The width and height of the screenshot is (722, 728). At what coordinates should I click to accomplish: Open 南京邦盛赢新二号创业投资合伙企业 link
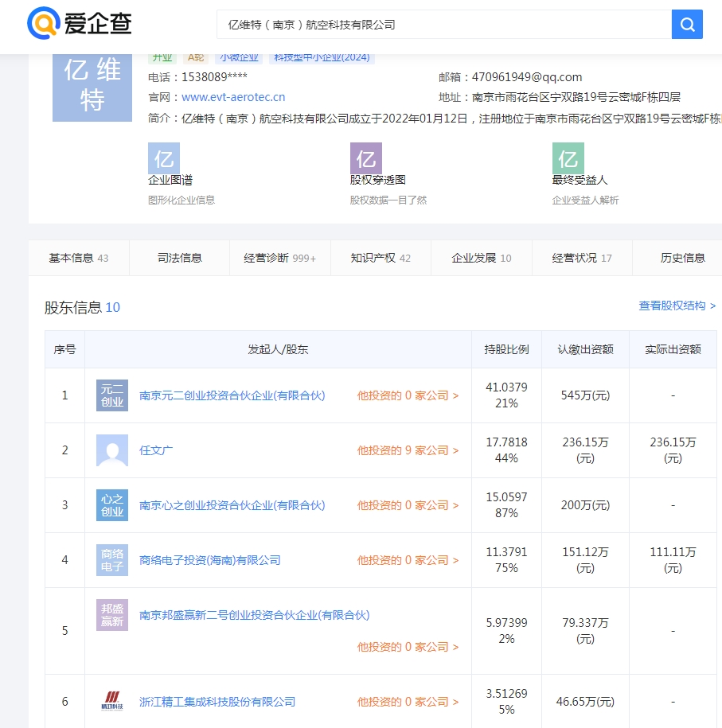tap(254, 615)
